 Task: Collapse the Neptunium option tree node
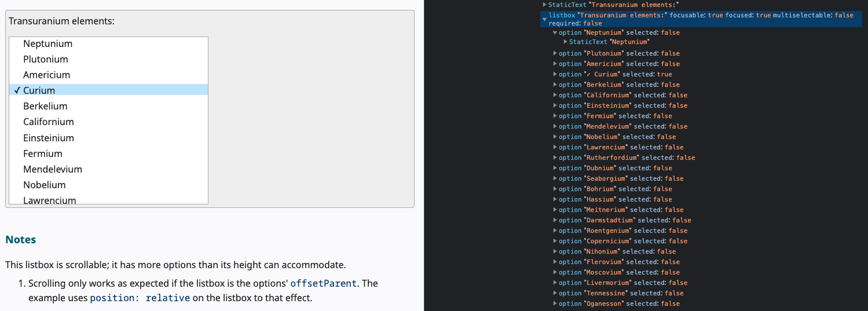(555, 33)
